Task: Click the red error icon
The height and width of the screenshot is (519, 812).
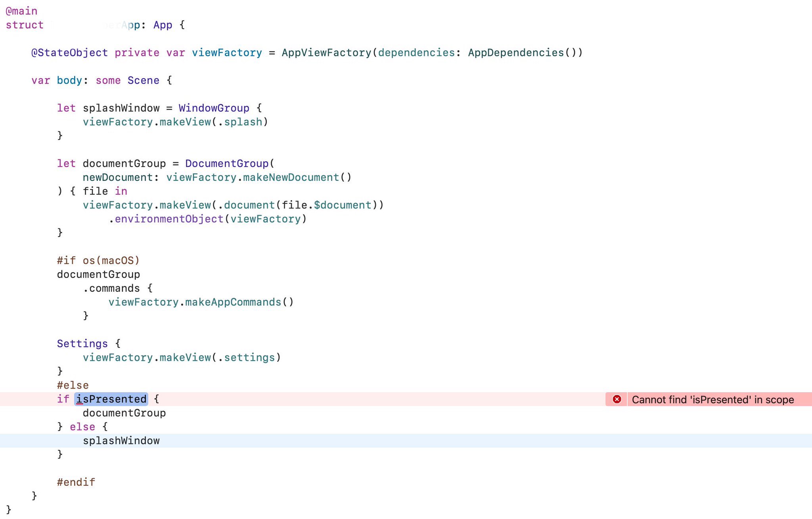Action: 617,399
